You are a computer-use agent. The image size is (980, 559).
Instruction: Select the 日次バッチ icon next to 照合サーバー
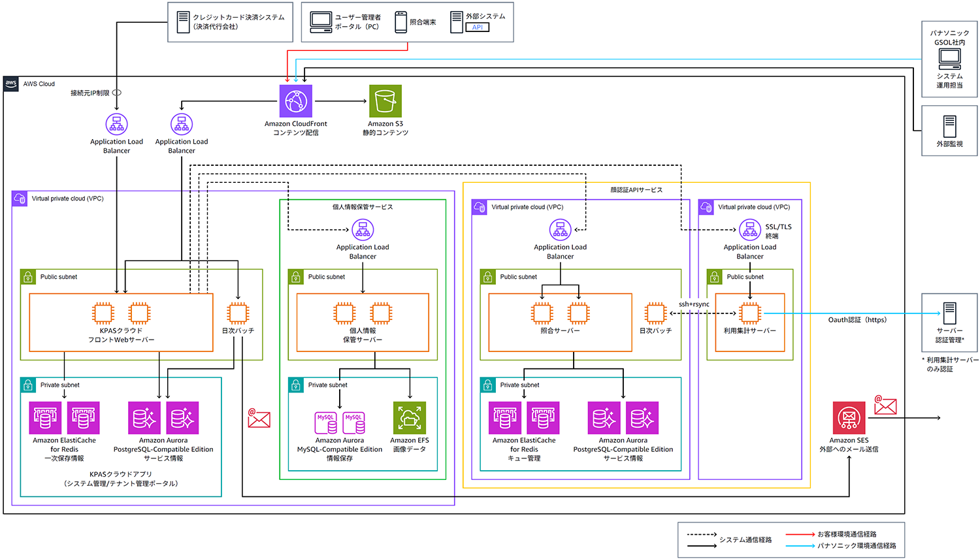pyautogui.click(x=655, y=313)
